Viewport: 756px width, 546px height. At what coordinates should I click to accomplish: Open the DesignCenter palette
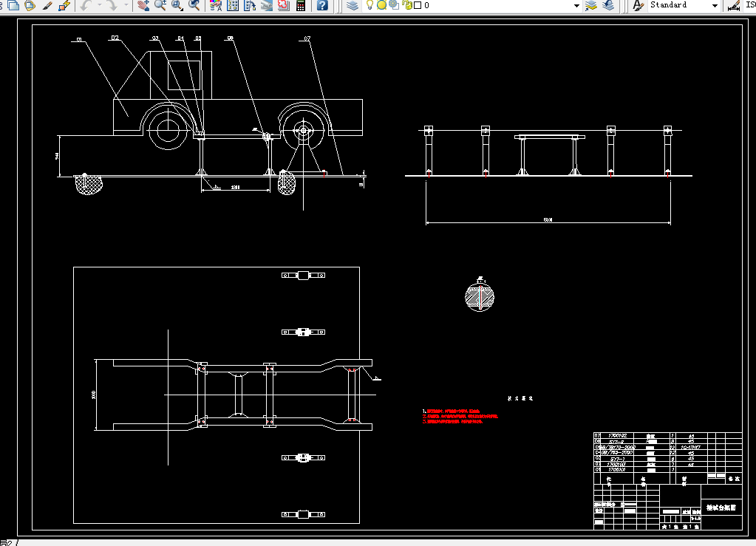tap(233, 5)
